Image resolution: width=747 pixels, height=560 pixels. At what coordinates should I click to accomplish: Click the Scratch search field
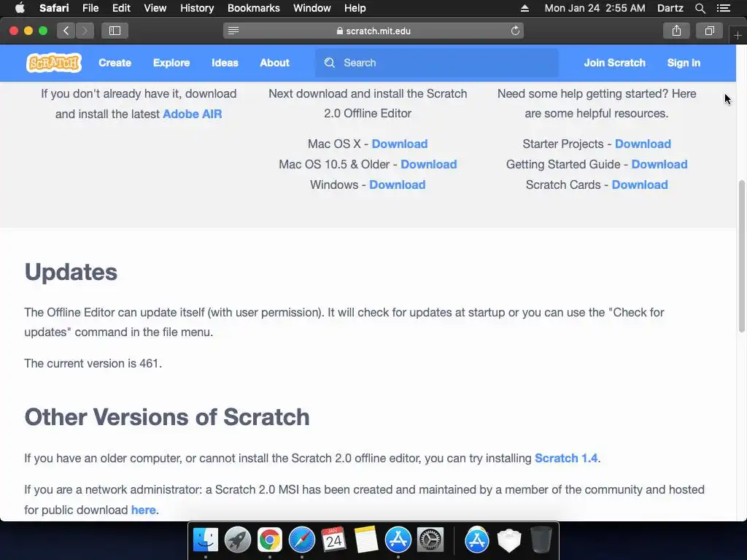coord(436,63)
